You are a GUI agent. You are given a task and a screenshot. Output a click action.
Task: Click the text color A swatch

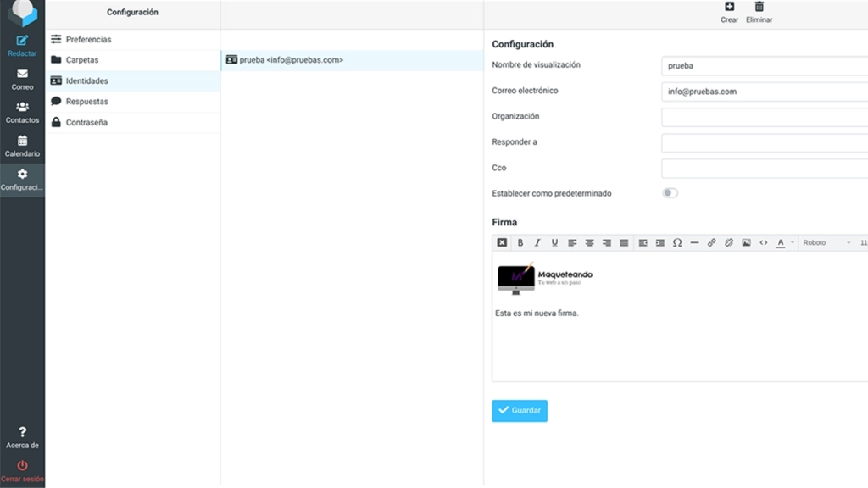[x=780, y=242]
